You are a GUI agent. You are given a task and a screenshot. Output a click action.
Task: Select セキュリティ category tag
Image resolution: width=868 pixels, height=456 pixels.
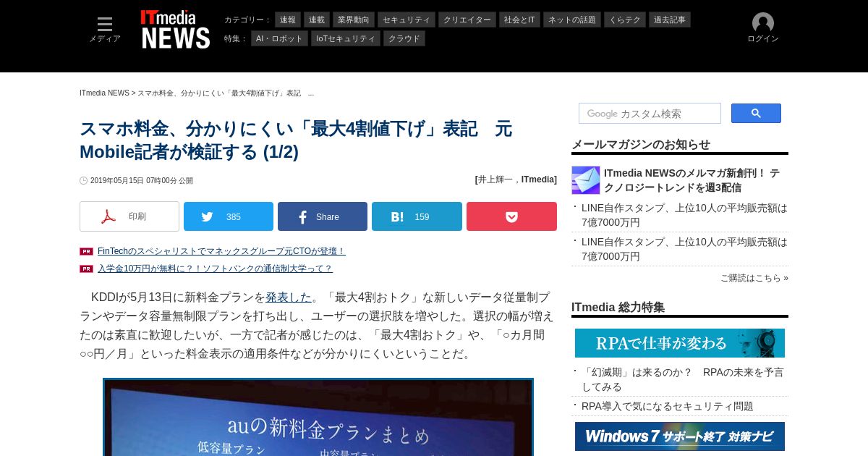(x=406, y=20)
